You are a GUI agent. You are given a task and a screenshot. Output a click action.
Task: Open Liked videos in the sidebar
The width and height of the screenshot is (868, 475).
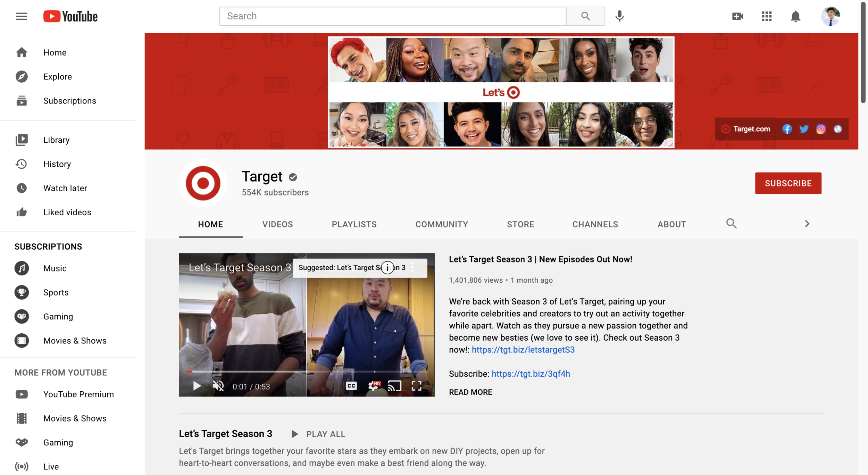68,212
